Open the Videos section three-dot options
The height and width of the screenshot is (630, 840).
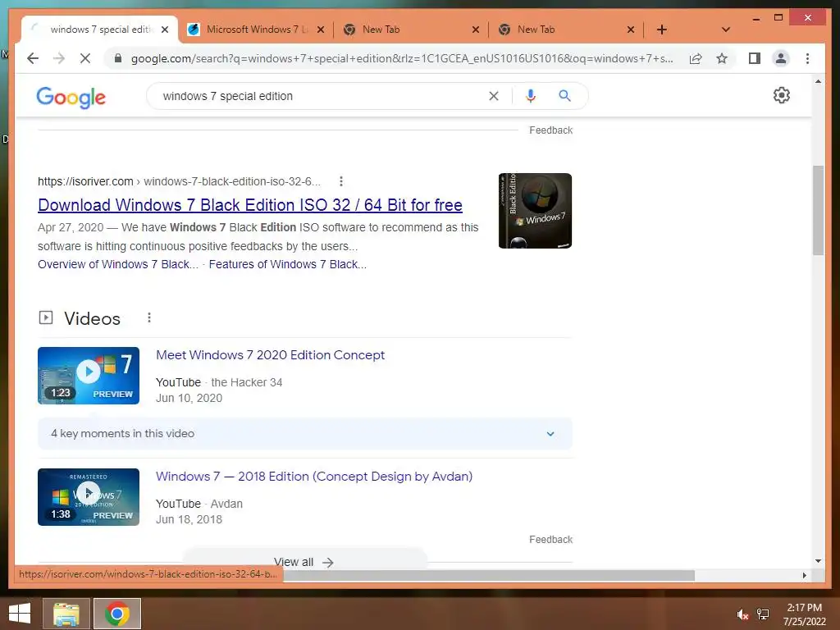[x=149, y=317]
